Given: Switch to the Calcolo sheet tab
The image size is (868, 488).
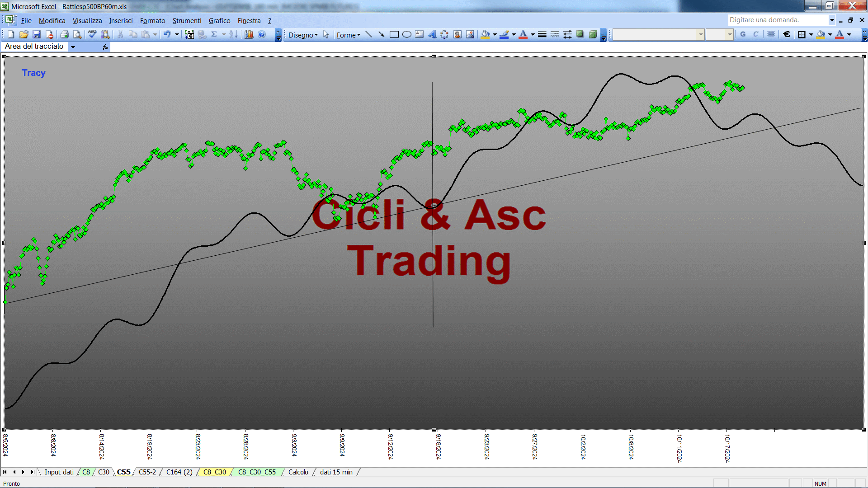Looking at the screenshot, I should click(x=298, y=472).
